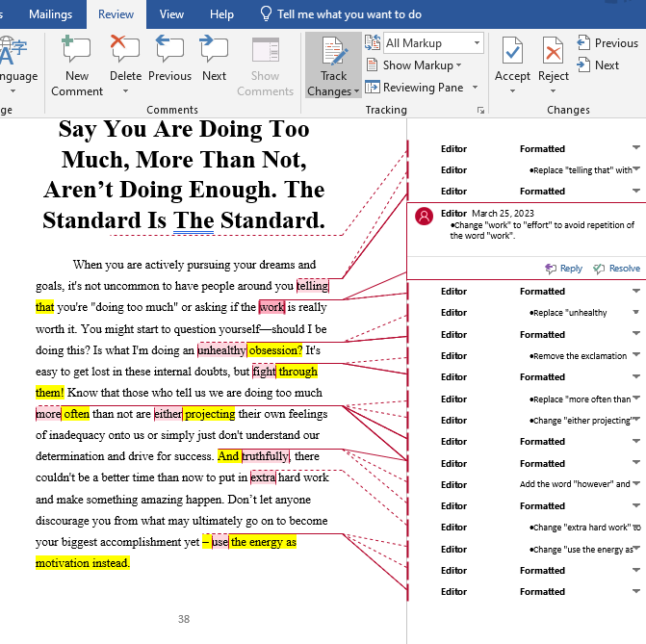Open the Mailings tab
The width and height of the screenshot is (646, 644).
[50, 14]
